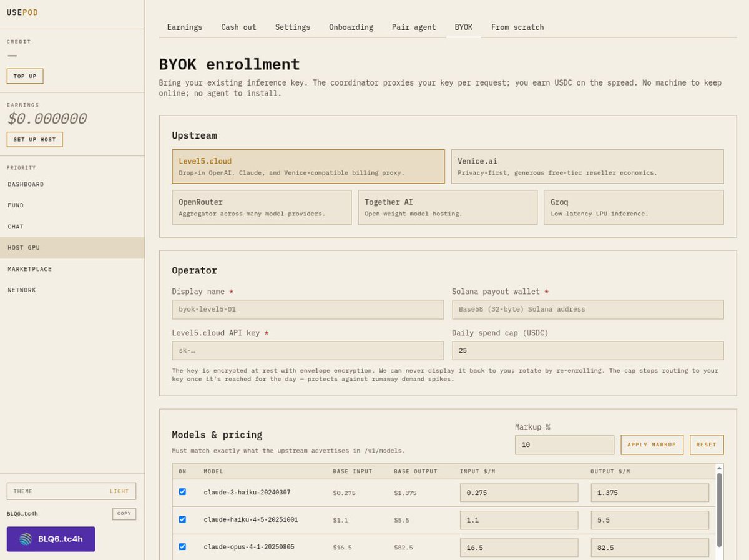Click the BYOK enrollment heading

pyautogui.click(x=230, y=64)
